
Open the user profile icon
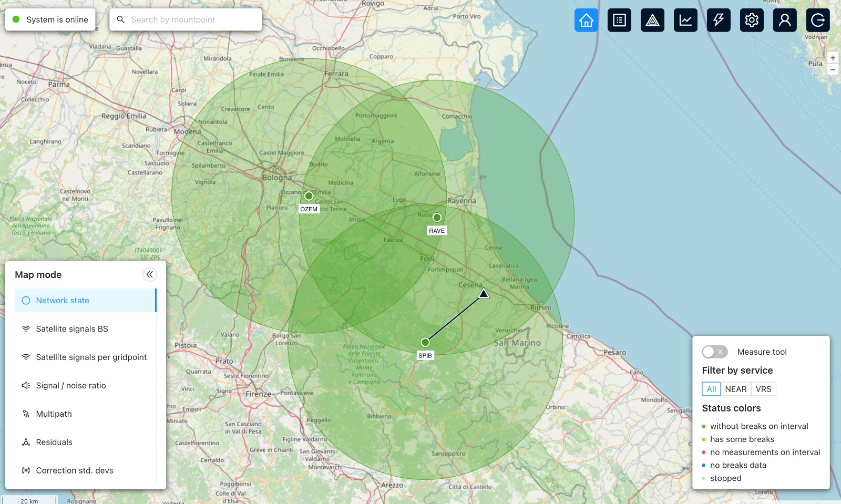tap(785, 20)
